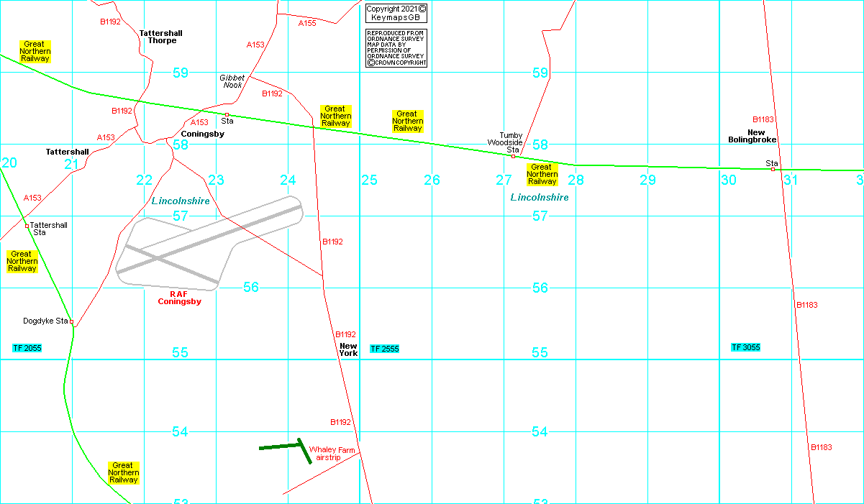The height and width of the screenshot is (504, 864).
Task: Click the Whaley Farm airstrip text label
Action: [332, 454]
